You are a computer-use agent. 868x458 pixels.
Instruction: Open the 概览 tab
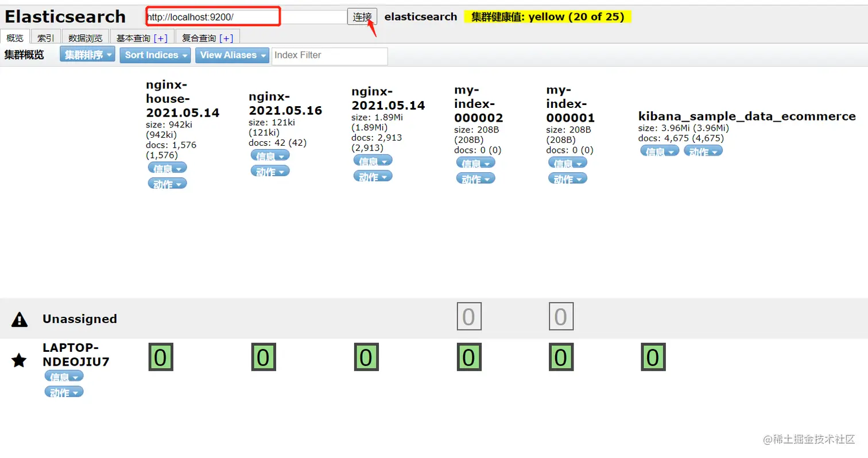tap(15, 38)
